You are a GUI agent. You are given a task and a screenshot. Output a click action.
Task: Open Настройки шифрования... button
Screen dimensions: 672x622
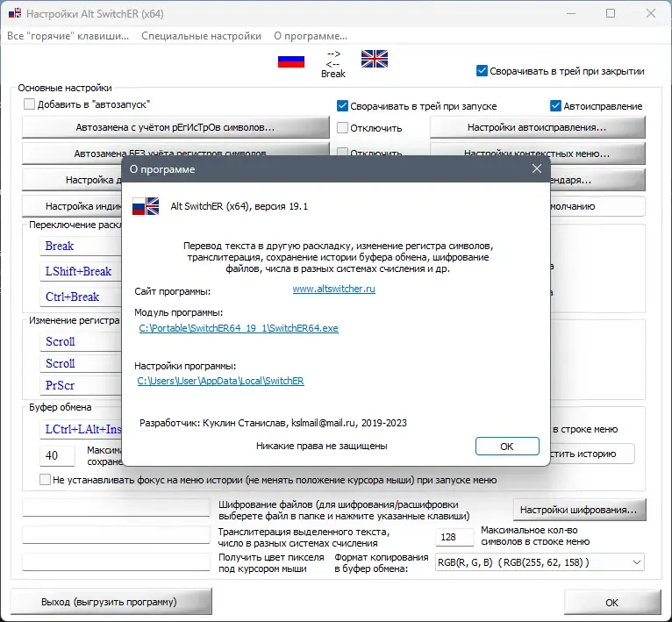[x=579, y=510]
